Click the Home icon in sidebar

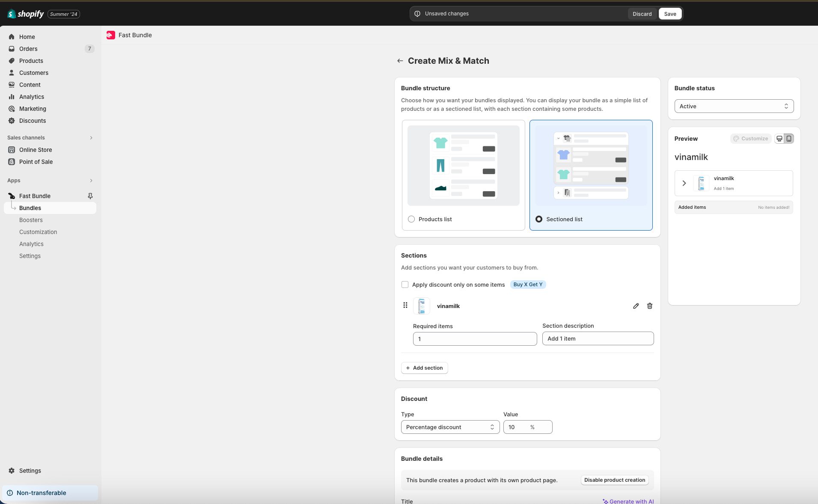[12, 37]
